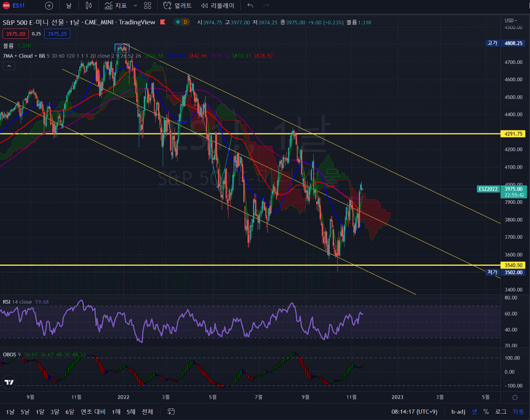
Task: Create an alert with the 얼러트 button
Action: (x=177, y=6)
